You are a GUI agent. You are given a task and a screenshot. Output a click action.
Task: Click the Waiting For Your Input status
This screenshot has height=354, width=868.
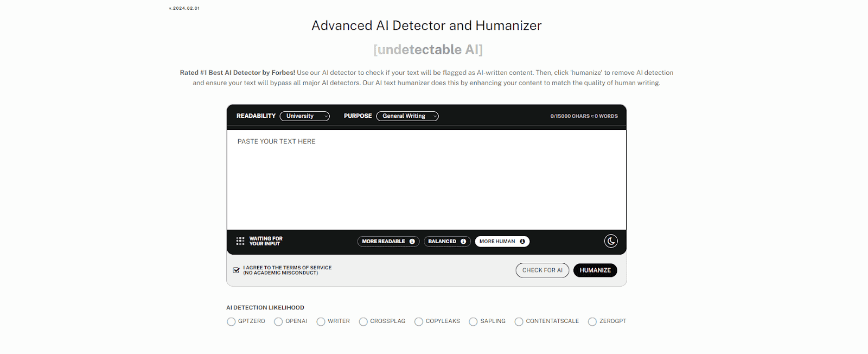[266, 241]
